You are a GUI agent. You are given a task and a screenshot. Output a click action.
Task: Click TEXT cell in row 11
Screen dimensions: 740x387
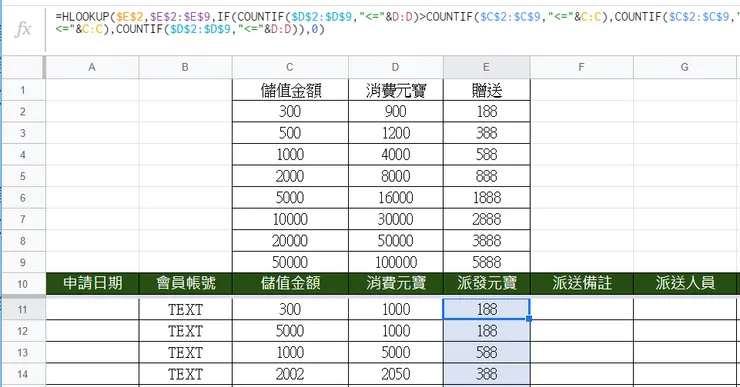click(185, 310)
